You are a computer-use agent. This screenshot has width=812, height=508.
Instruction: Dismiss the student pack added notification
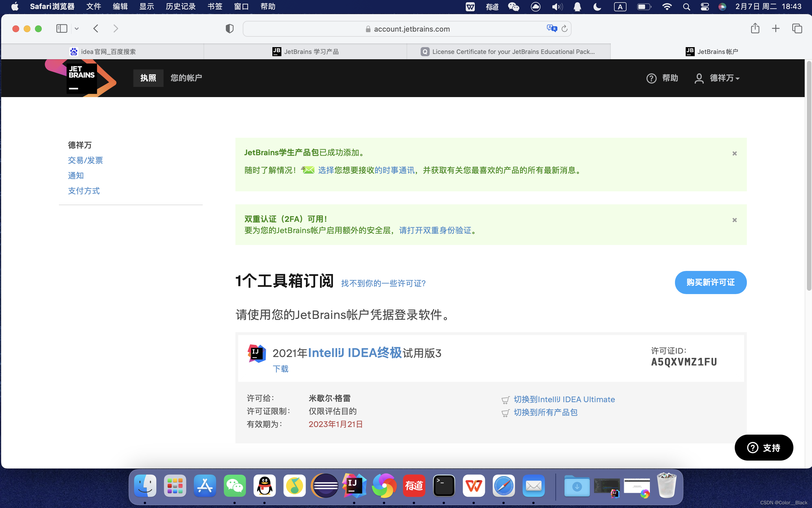tap(734, 154)
